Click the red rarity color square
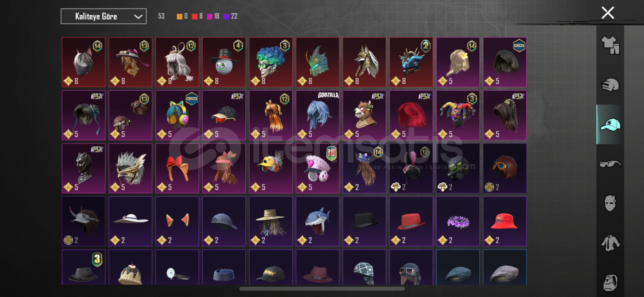The height and width of the screenshot is (297, 644). pos(194,16)
